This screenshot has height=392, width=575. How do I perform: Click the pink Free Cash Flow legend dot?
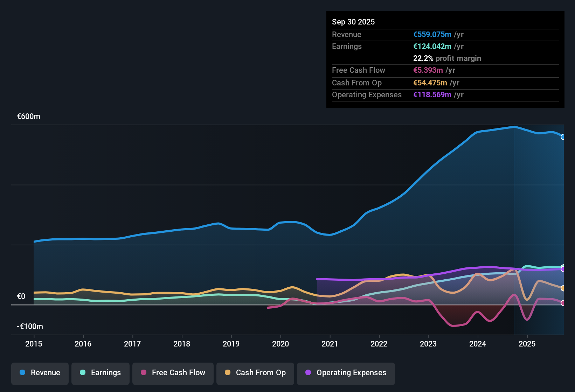click(x=143, y=373)
